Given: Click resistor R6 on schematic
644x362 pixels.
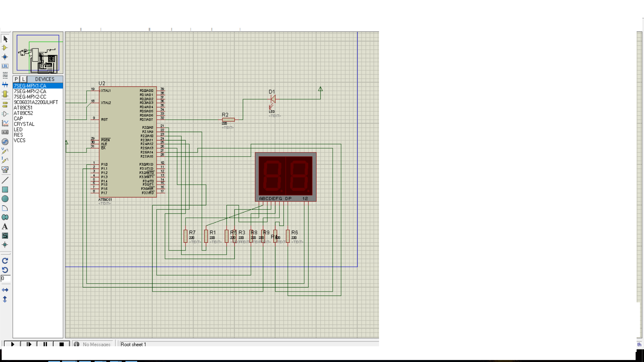Looking at the screenshot, I should pos(288,236).
